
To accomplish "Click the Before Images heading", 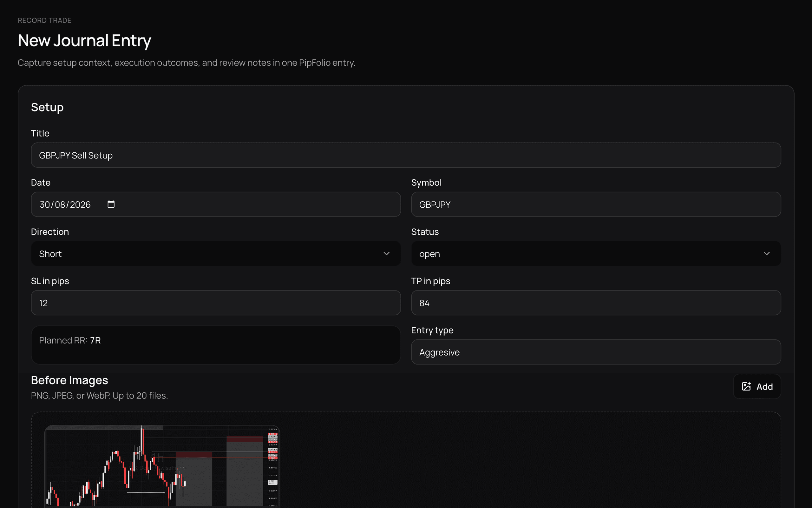I will click(x=69, y=380).
